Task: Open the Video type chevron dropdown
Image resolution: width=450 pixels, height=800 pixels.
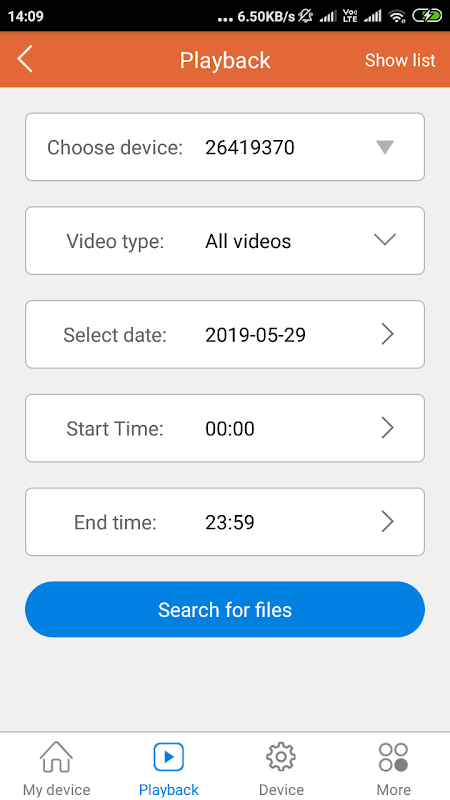Action: (x=385, y=240)
